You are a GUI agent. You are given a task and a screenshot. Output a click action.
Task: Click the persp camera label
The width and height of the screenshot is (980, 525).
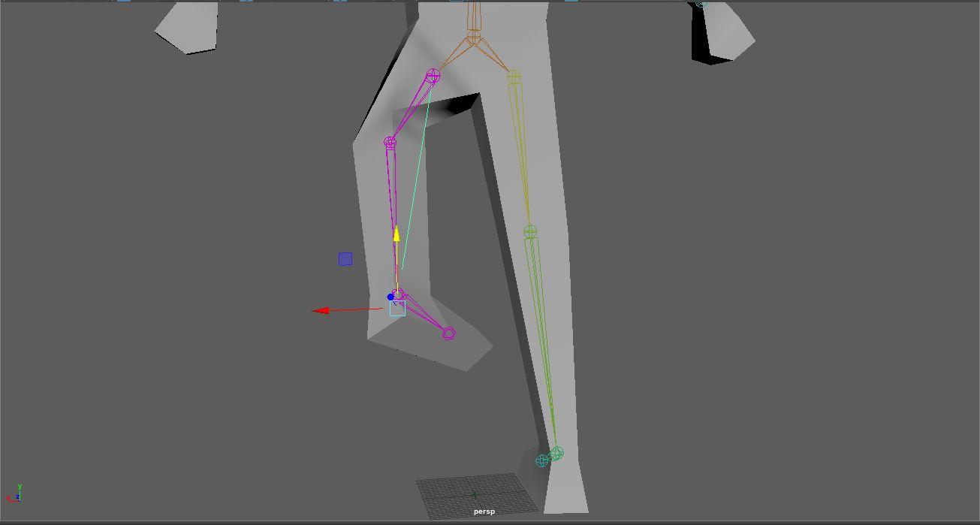point(484,511)
